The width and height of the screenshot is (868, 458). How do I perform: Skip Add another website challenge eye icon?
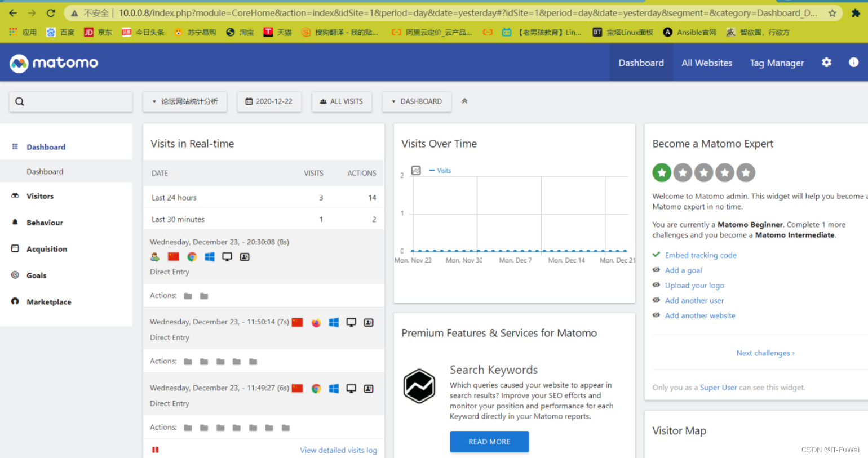[656, 315]
